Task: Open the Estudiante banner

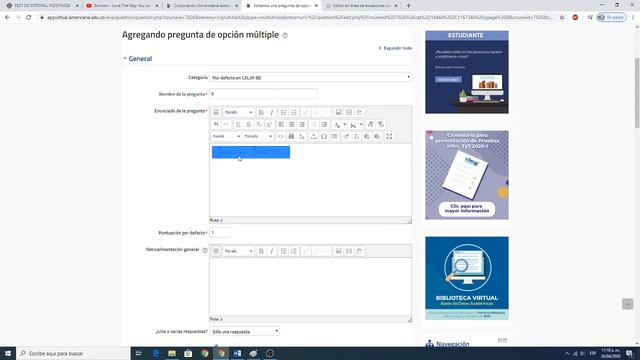Action: pos(467,72)
